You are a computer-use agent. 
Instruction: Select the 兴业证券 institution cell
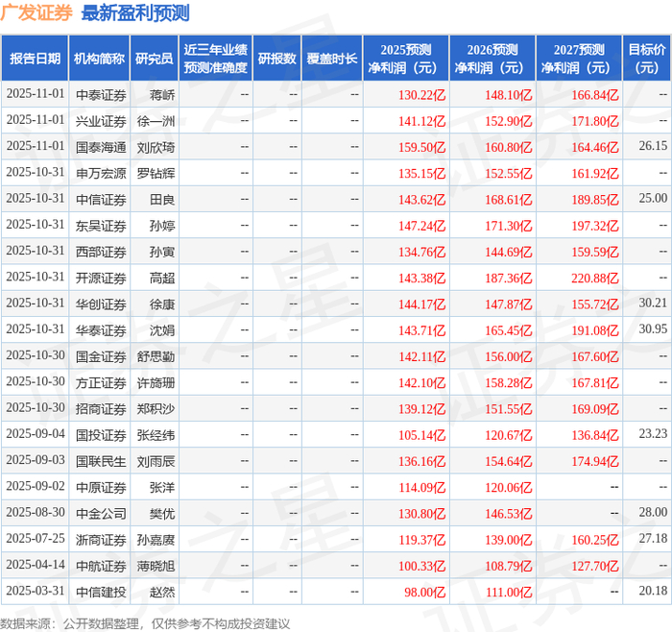pos(101,121)
